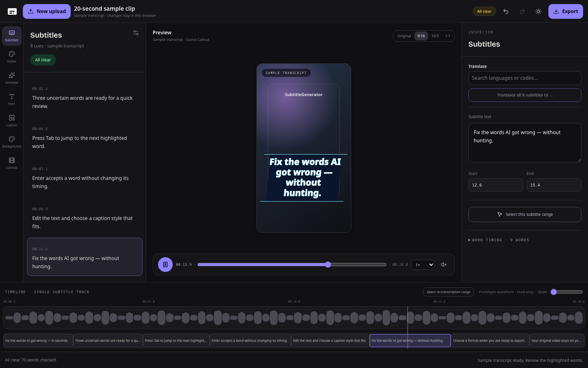Open the Layout sidebar panel
This screenshot has height=368, width=588.
(x=11, y=121)
